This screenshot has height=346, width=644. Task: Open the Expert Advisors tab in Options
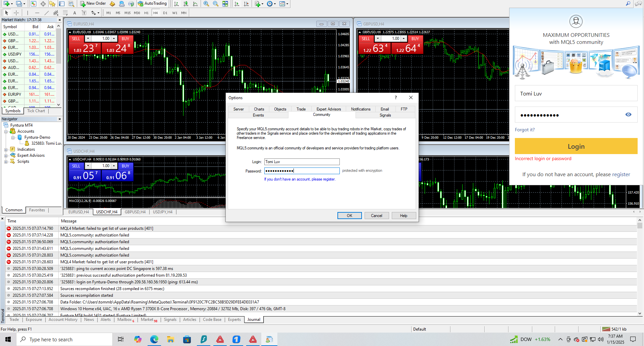click(x=329, y=109)
